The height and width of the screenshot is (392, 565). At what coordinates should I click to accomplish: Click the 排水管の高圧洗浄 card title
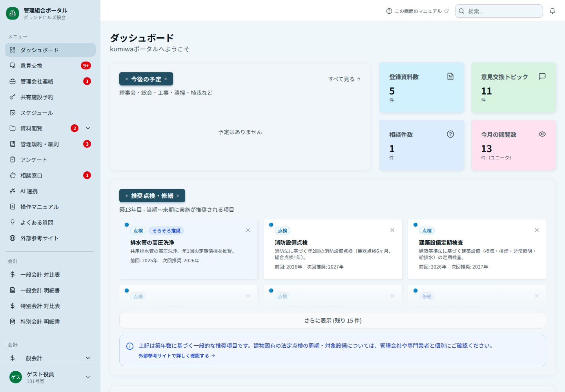[152, 243]
